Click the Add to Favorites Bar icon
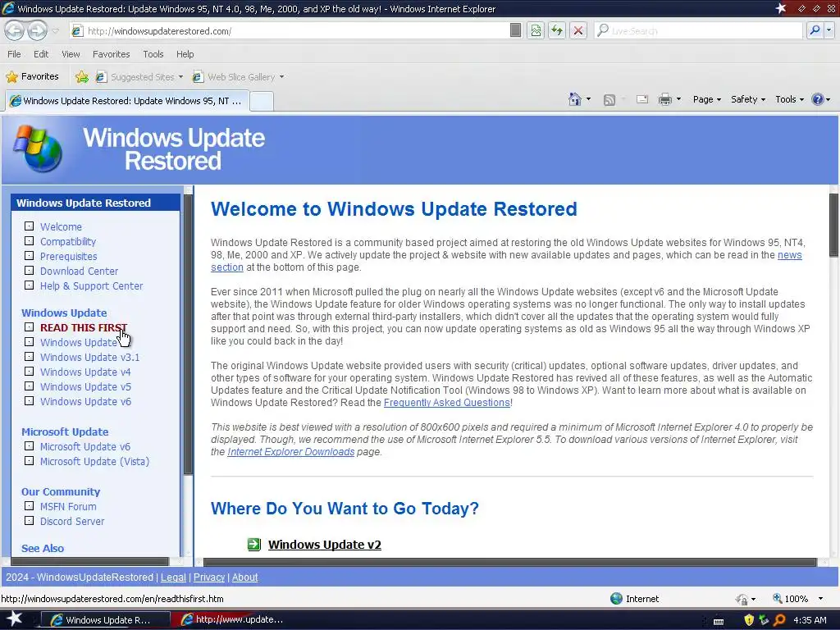Viewport: 840px width, 630px height. (82, 76)
